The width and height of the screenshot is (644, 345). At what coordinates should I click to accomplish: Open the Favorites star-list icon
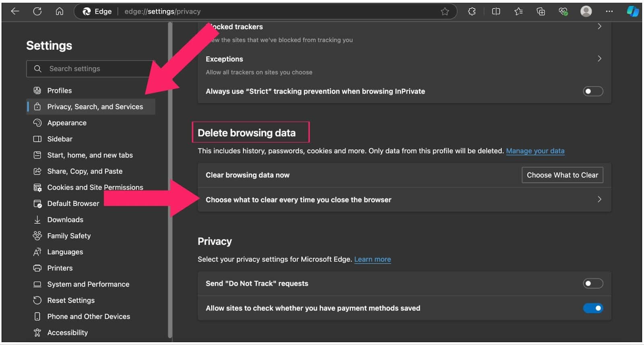coord(518,11)
